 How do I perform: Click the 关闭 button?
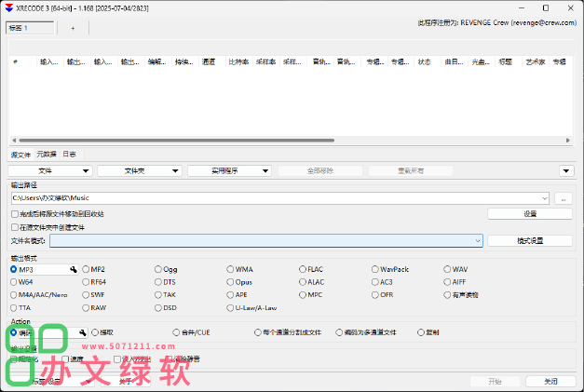[x=550, y=381]
